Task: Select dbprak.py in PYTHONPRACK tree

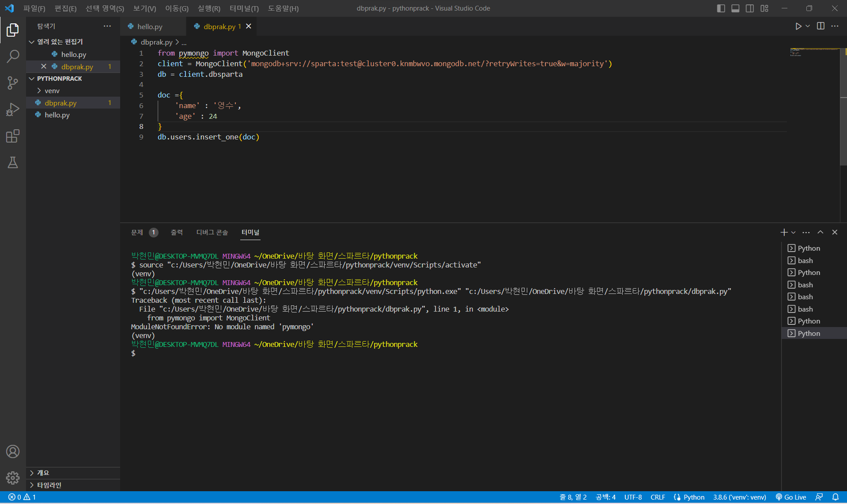Action: coord(73,103)
